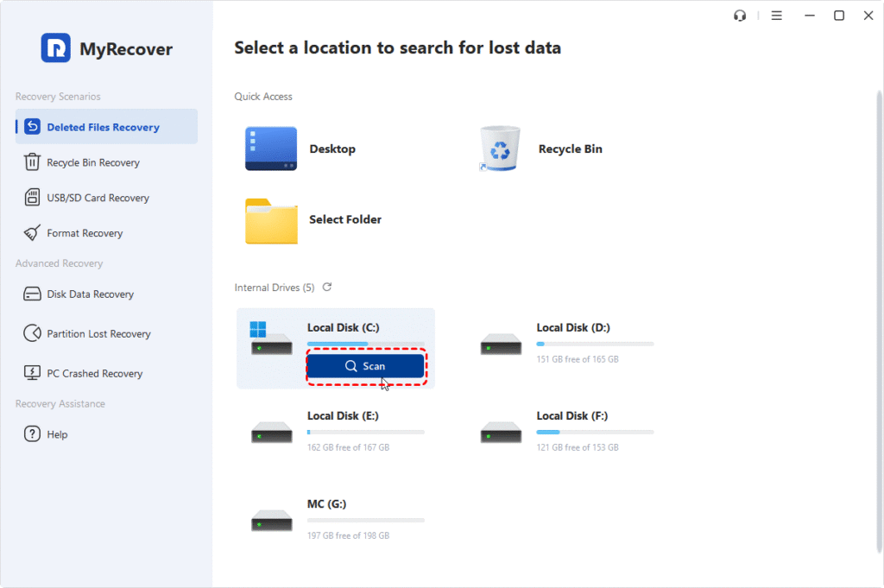Select Deleted Files Recovery scenario

103,127
